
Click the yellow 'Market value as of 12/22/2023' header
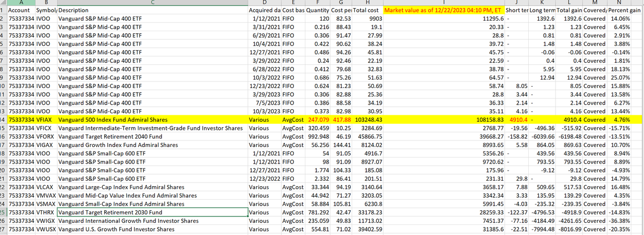click(444, 10)
